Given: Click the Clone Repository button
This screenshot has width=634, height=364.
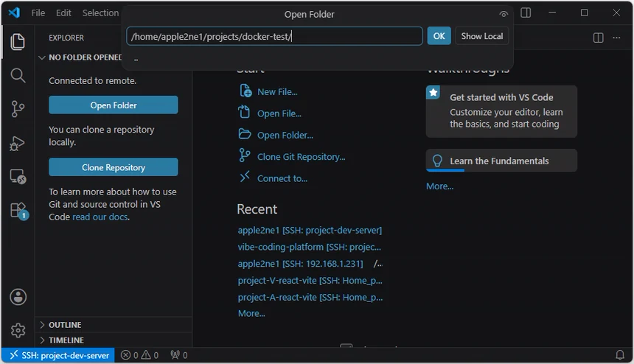Looking at the screenshot, I should (114, 167).
